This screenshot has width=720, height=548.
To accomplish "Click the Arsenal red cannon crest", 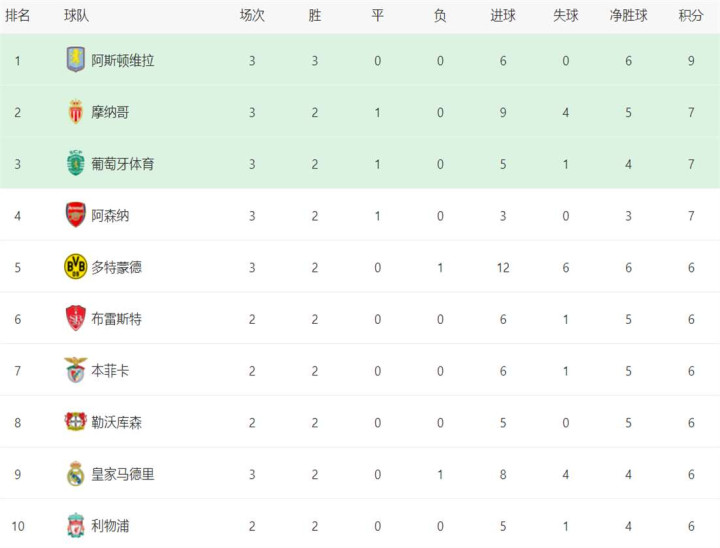I will coord(76,215).
